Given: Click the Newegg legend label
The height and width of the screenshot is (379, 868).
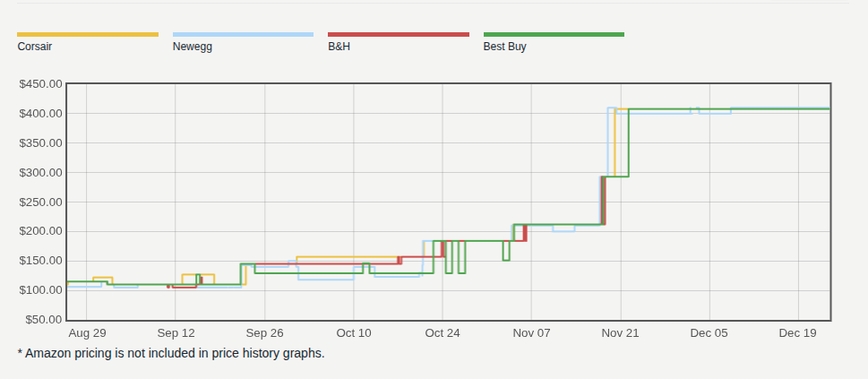Looking at the screenshot, I should [x=192, y=47].
